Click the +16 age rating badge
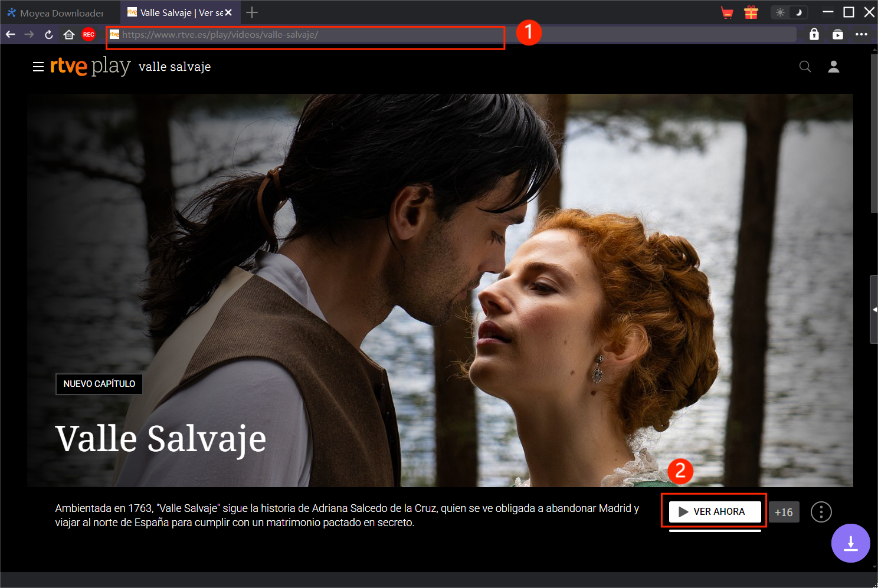 [x=784, y=512]
